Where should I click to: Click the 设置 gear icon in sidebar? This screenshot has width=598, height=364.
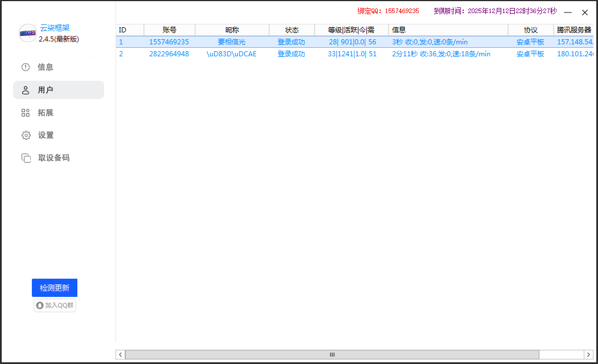pyautogui.click(x=26, y=135)
